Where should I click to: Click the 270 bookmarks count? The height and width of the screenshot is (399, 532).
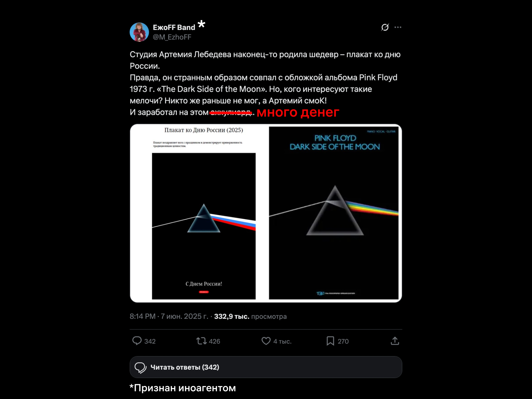click(343, 341)
